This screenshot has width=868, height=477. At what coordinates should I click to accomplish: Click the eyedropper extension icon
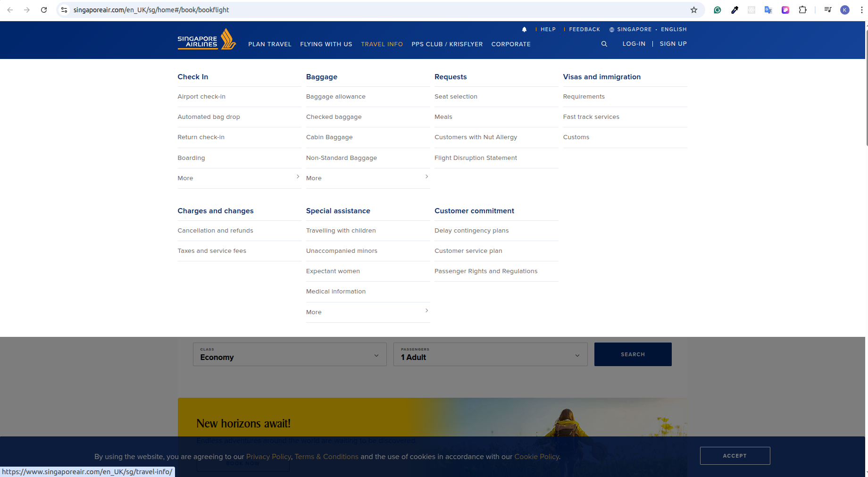tap(734, 10)
